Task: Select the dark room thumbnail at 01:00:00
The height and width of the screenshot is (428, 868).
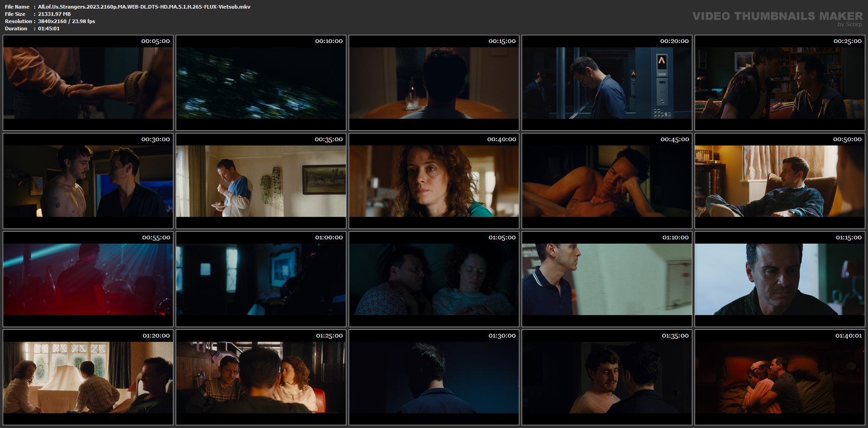Action: 261,279
